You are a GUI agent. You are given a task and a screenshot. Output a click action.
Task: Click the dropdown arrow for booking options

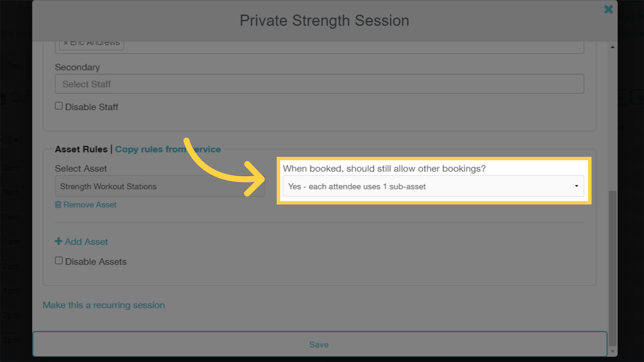coord(577,186)
